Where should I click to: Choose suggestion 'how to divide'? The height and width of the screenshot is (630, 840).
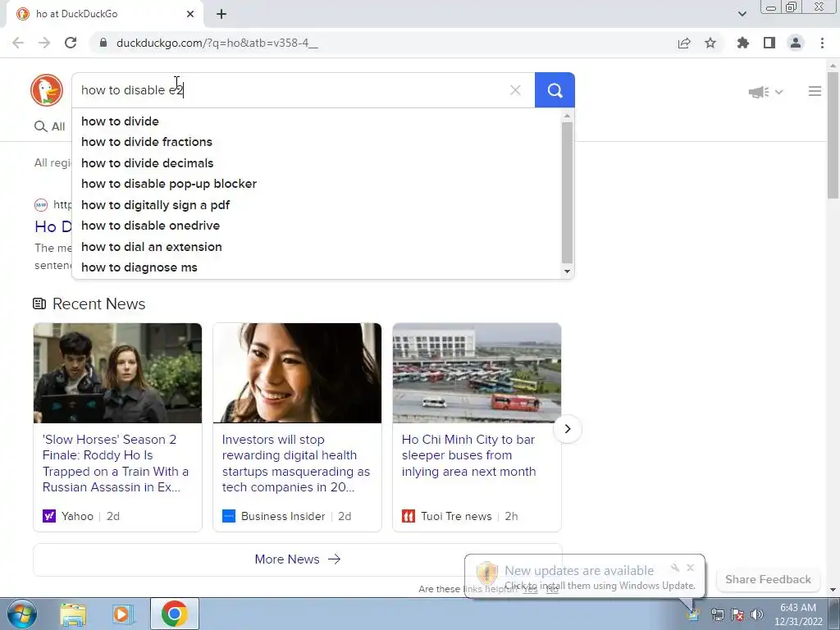(120, 121)
